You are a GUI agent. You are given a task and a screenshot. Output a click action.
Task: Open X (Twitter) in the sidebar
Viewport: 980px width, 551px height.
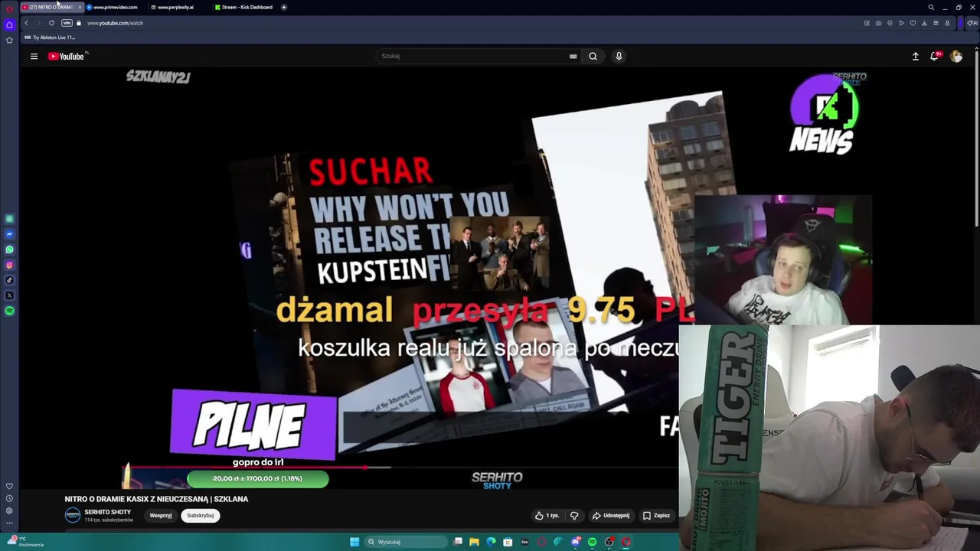(9, 295)
